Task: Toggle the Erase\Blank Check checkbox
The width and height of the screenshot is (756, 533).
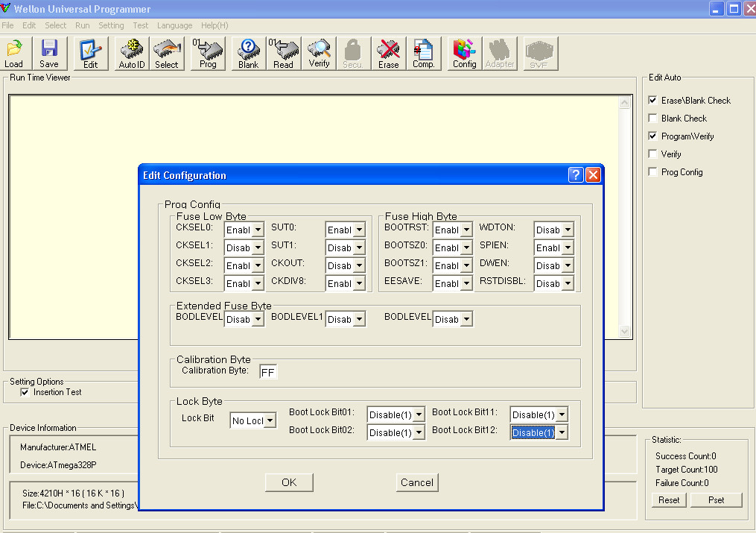Action: [x=653, y=101]
